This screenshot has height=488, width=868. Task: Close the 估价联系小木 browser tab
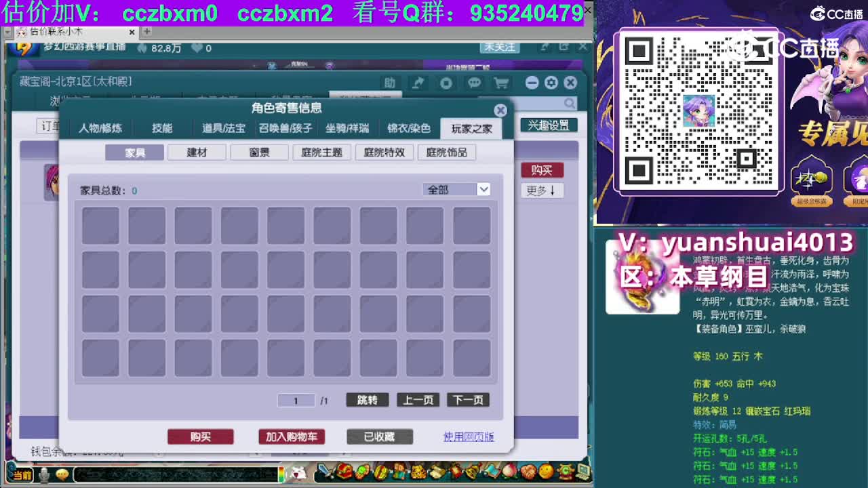[132, 32]
